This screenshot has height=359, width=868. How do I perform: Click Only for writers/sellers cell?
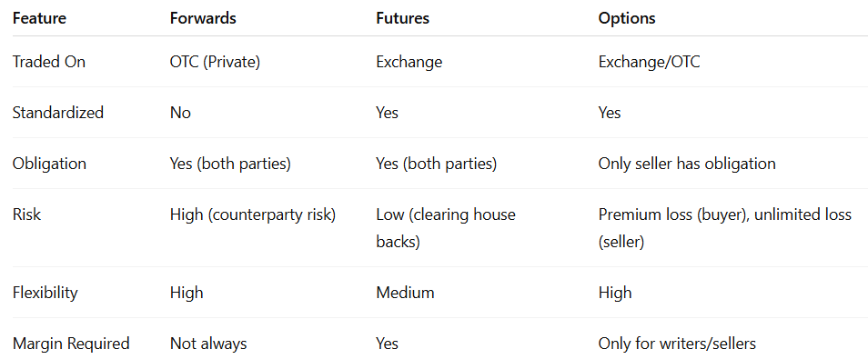(677, 344)
